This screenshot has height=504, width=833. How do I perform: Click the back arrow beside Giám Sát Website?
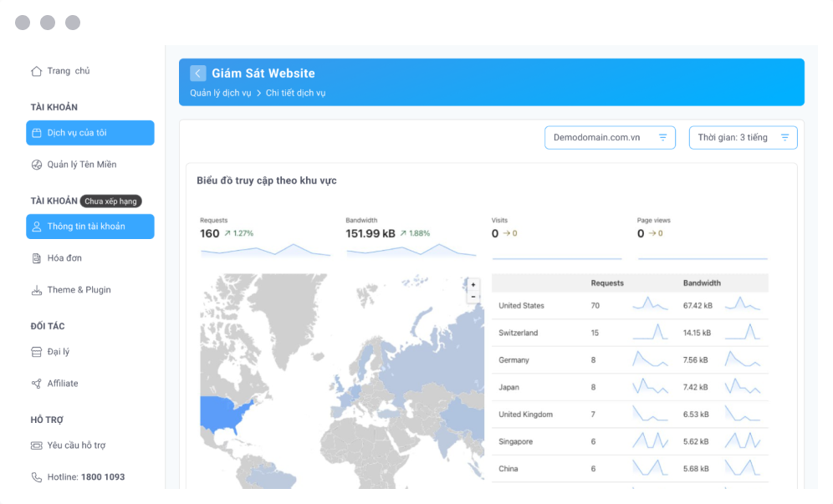(197, 74)
